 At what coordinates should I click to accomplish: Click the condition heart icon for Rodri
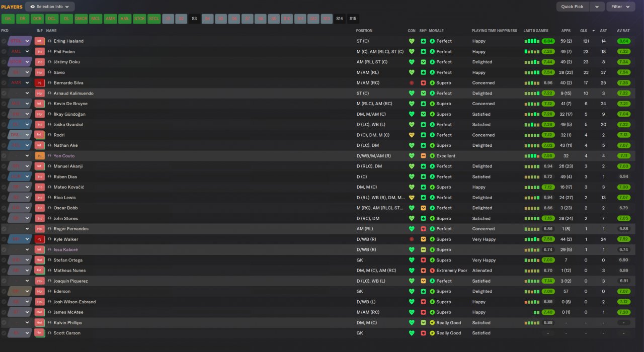[x=412, y=135]
